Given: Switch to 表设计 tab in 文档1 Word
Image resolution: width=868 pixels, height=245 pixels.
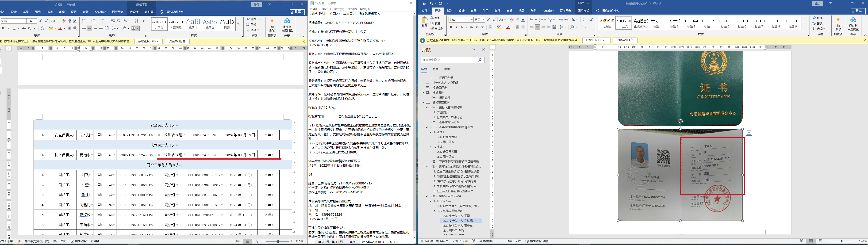Looking at the screenshot, I should coord(134,12).
